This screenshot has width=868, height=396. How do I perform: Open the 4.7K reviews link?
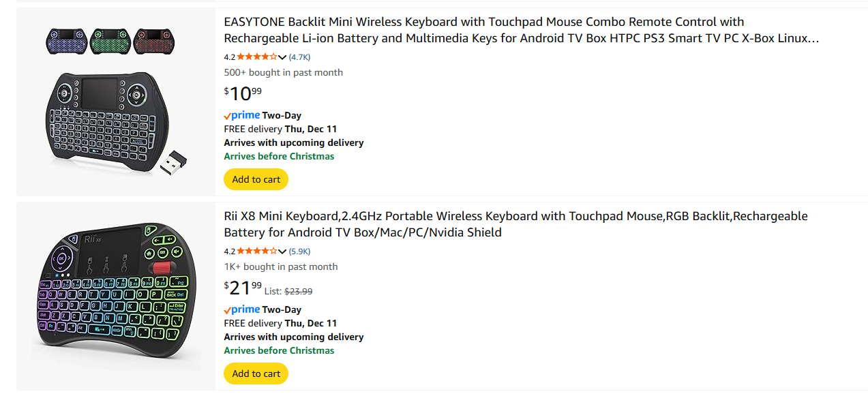point(299,57)
